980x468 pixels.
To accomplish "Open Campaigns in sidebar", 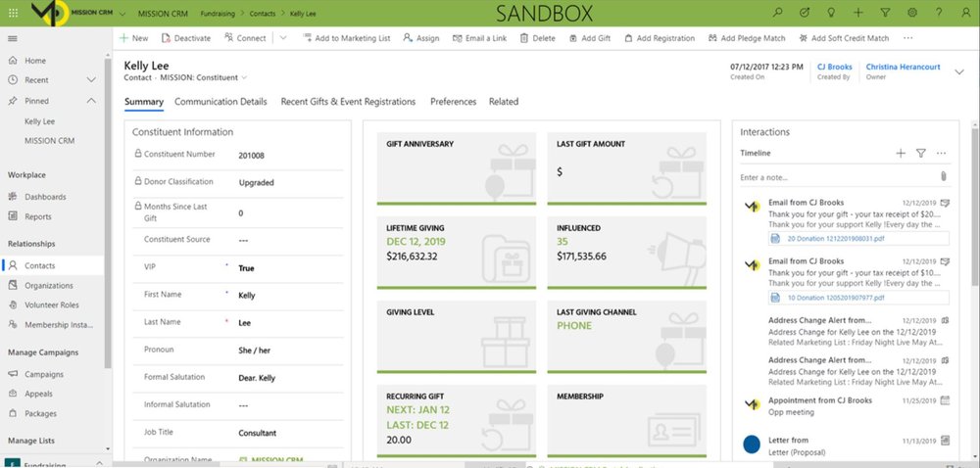I will [44, 374].
